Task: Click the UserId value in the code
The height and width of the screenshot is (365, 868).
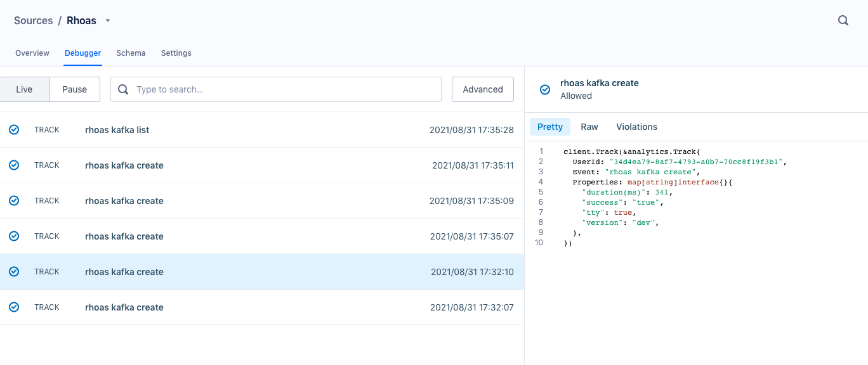Action: (695, 162)
